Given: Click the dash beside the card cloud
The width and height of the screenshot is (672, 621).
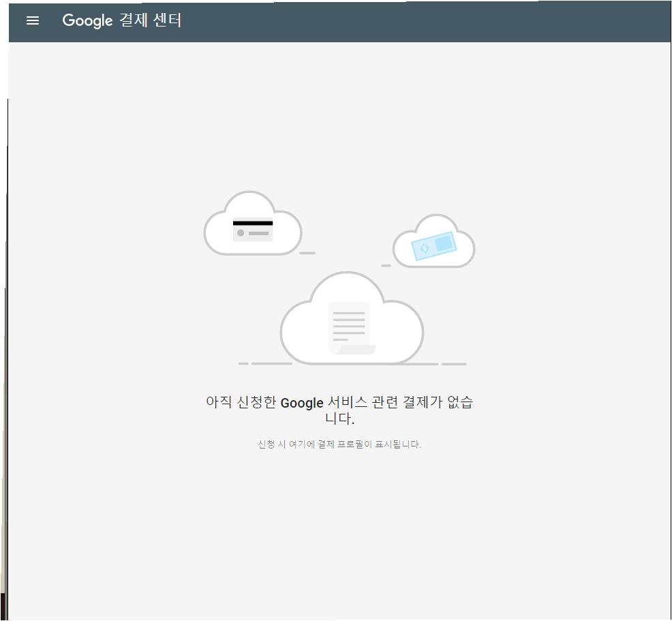Looking at the screenshot, I should click(x=307, y=253).
